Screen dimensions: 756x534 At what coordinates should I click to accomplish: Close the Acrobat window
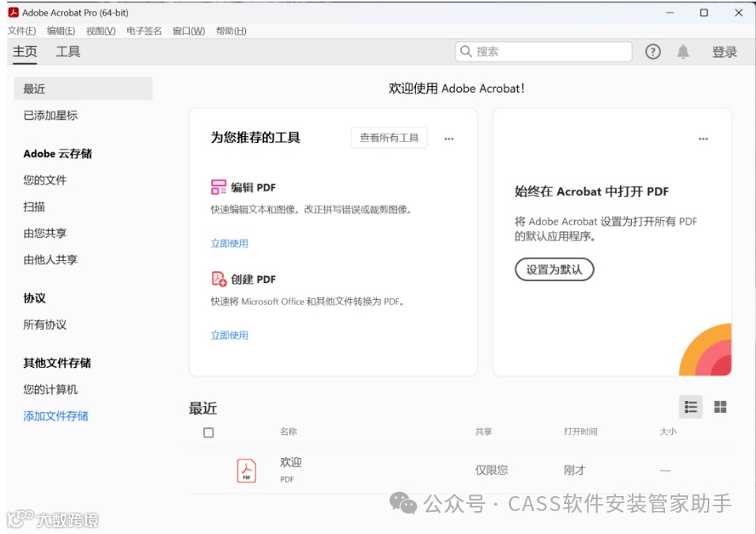[x=739, y=13]
